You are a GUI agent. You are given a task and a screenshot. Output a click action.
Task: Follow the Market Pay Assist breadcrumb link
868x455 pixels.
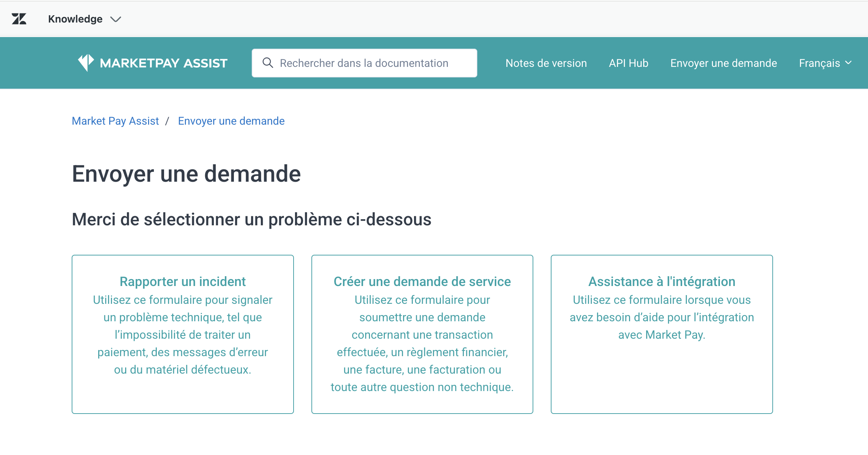pos(115,121)
